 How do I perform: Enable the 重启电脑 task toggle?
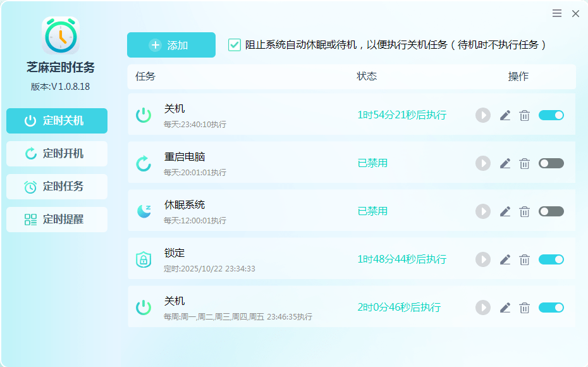pos(551,163)
